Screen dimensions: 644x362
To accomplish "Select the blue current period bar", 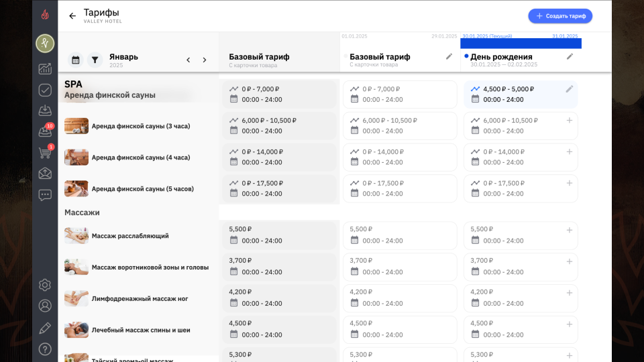I will tap(521, 43).
